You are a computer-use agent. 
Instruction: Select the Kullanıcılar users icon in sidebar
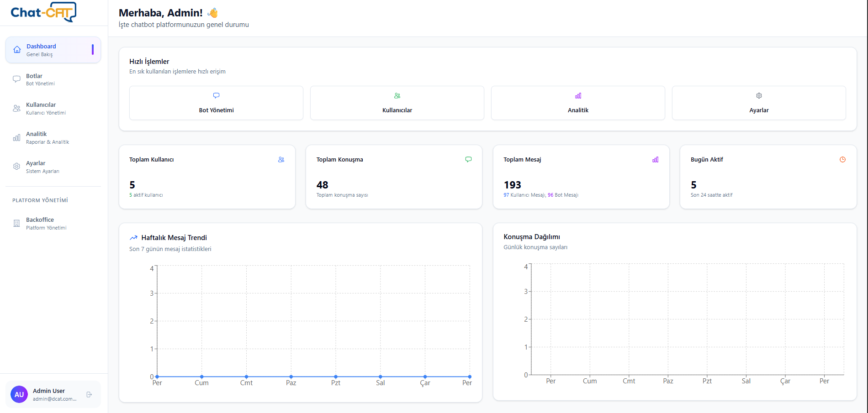(17, 108)
